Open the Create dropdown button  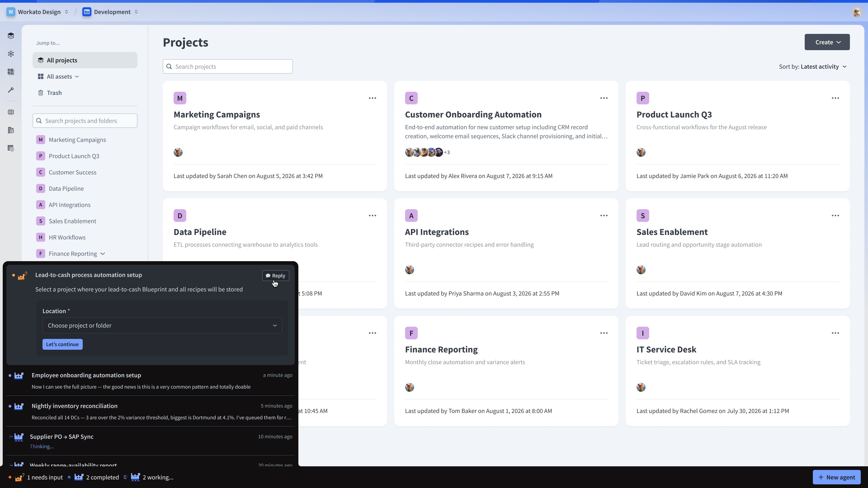tap(827, 42)
